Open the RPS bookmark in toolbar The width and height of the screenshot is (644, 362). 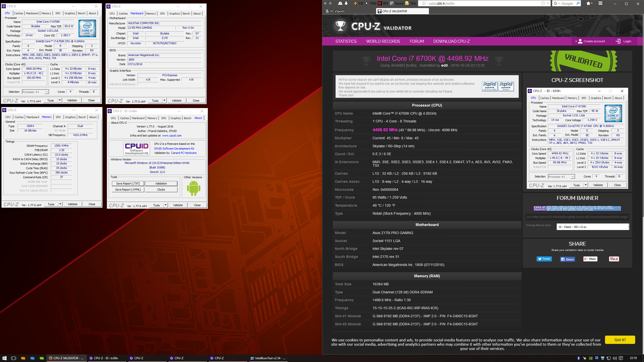click(383, 3)
